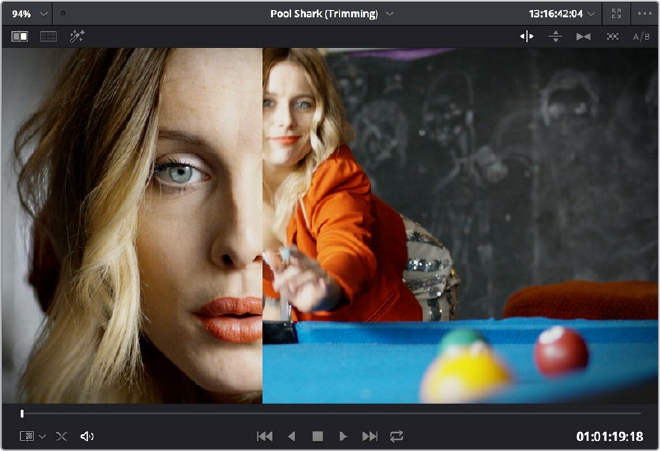Select the horizontal wipe mode icon

(527, 37)
